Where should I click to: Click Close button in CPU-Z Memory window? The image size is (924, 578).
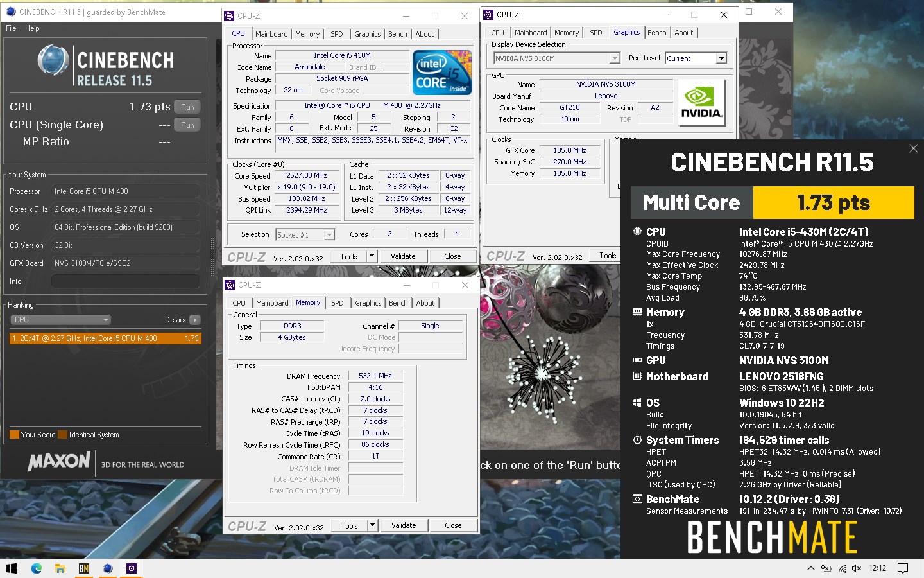453,525
